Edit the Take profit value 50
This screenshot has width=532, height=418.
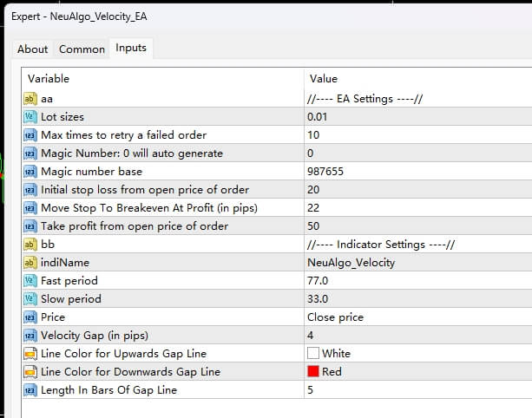417,225
